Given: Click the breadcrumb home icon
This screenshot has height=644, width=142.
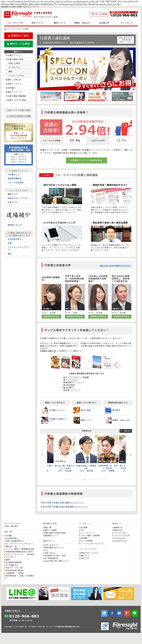Looking at the screenshot, I should pos(5,29).
